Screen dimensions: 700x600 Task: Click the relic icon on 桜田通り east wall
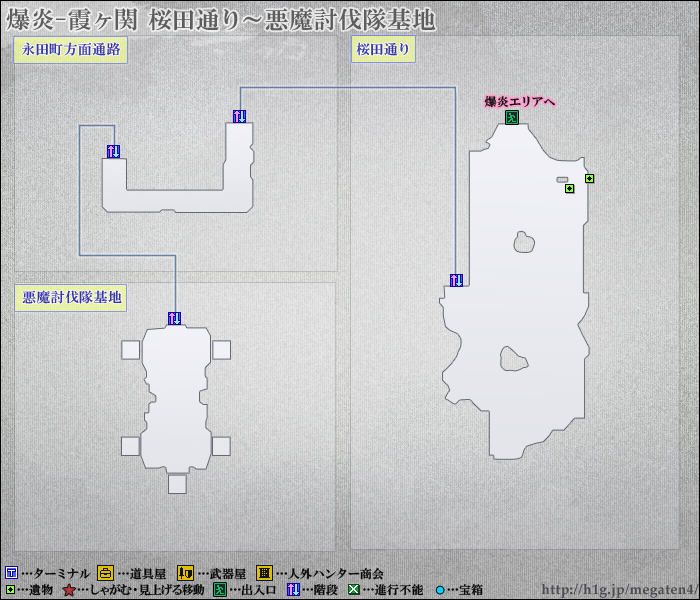coord(589,179)
